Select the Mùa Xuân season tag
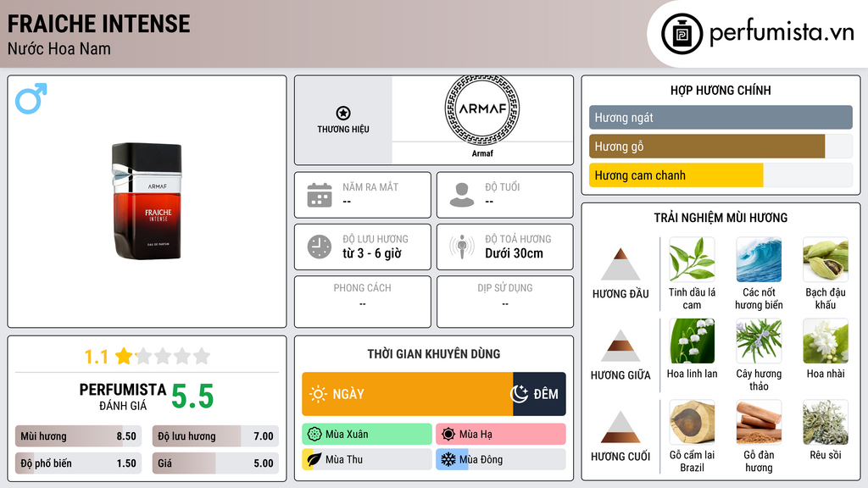The height and width of the screenshot is (488, 868). [x=366, y=435]
